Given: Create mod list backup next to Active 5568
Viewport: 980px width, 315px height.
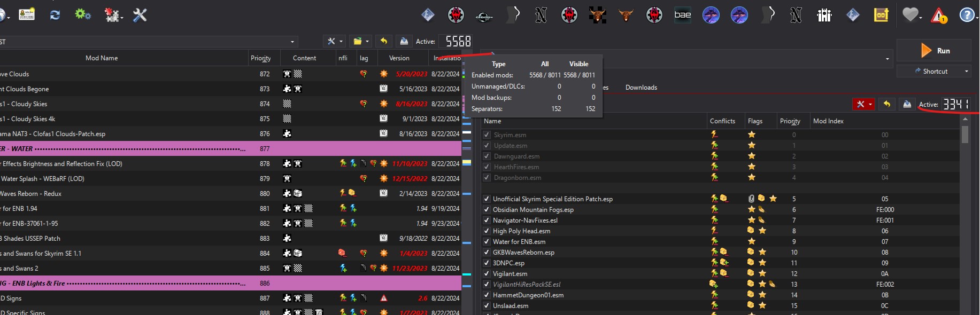Looking at the screenshot, I should [x=404, y=41].
